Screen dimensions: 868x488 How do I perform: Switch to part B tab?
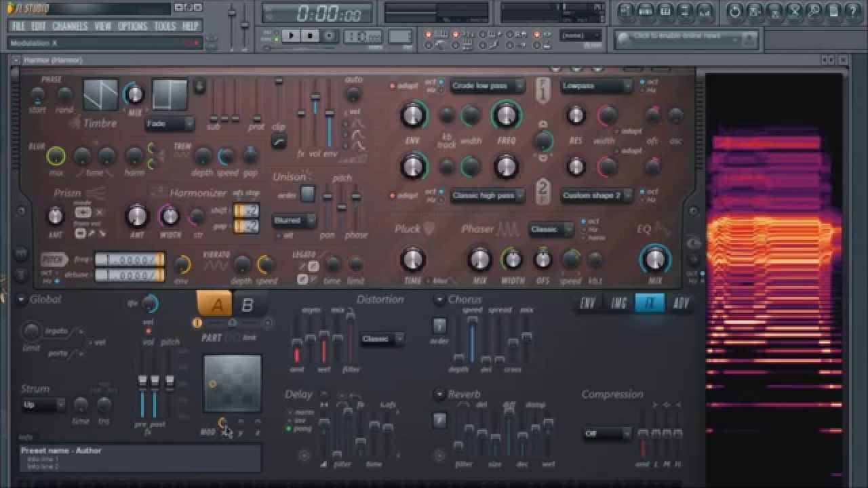(x=247, y=304)
